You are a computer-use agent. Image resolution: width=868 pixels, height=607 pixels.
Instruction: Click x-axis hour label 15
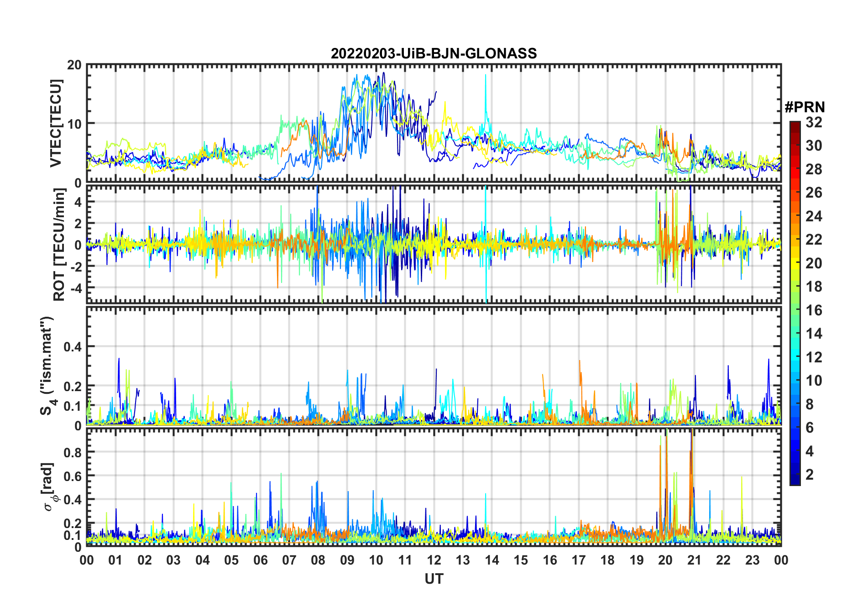pos(521,560)
